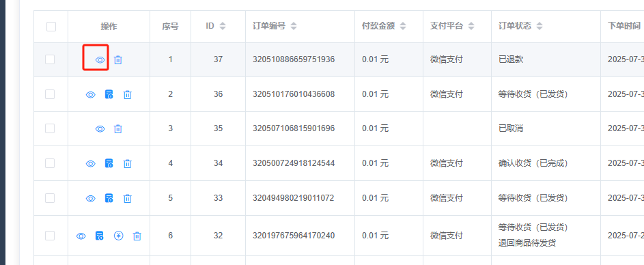This screenshot has width=644, height=265.
Task: Sort table by ID column
Action: point(222,26)
